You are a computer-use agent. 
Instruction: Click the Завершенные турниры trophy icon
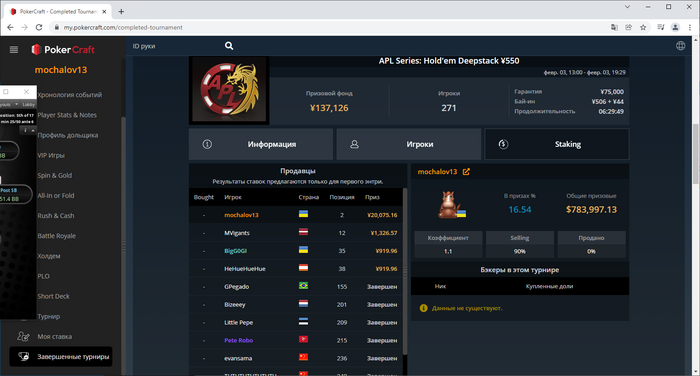point(24,356)
